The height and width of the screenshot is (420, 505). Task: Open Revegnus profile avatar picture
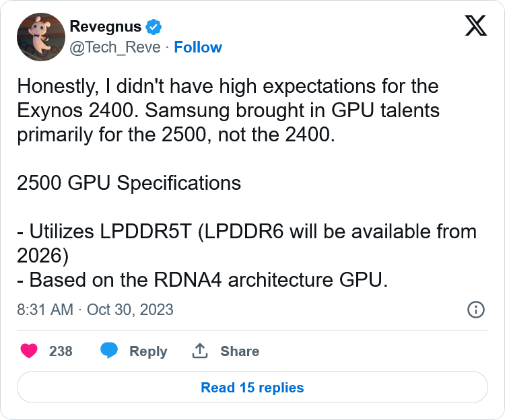[x=41, y=37]
